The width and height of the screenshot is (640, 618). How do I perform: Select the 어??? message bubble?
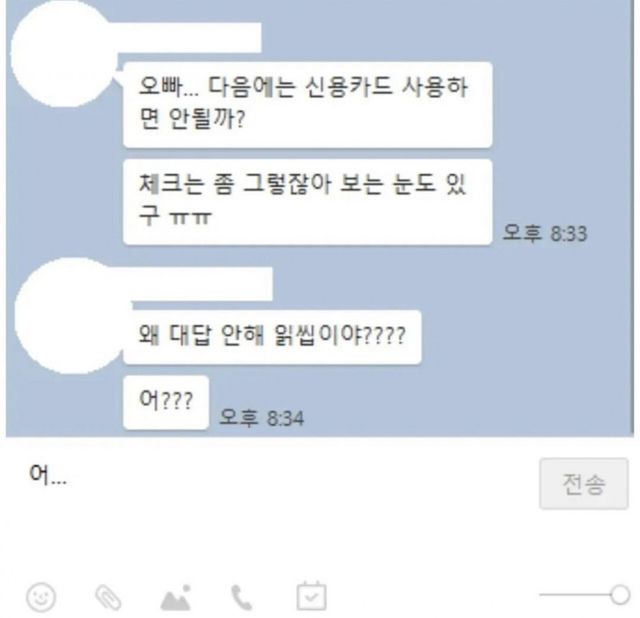coord(166,402)
